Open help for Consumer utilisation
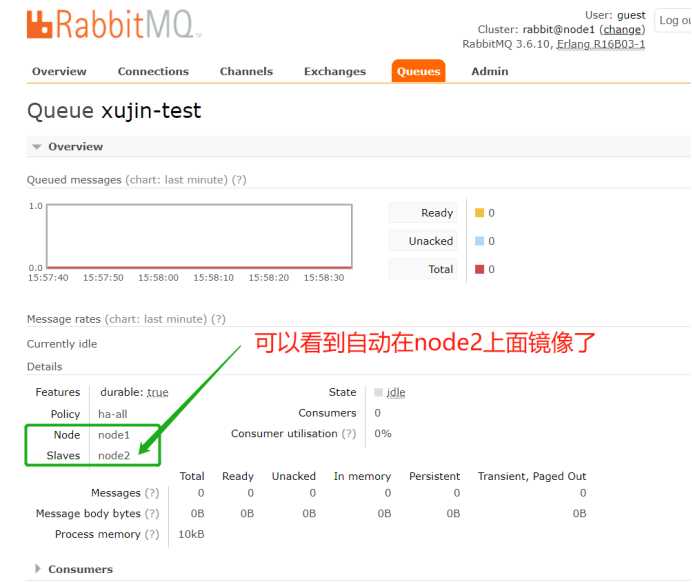The image size is (692, 583). pyautogui.click(x=349, y=434)
